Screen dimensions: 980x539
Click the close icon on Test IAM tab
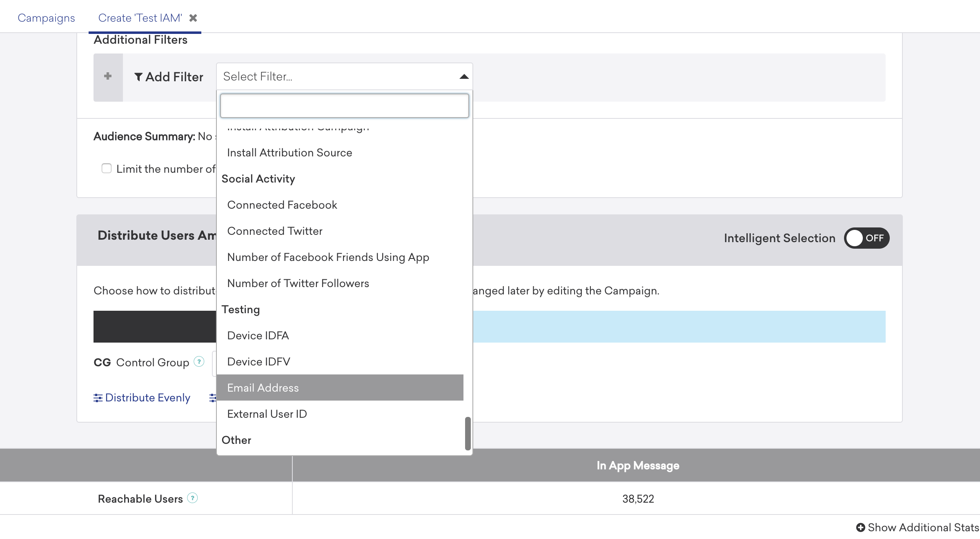click(x=192, y=17)
